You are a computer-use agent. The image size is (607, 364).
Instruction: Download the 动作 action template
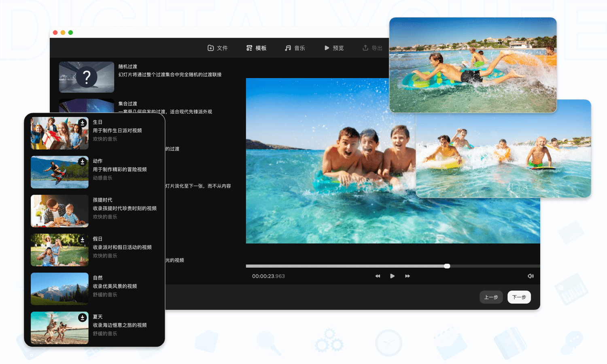coord(83,161)
